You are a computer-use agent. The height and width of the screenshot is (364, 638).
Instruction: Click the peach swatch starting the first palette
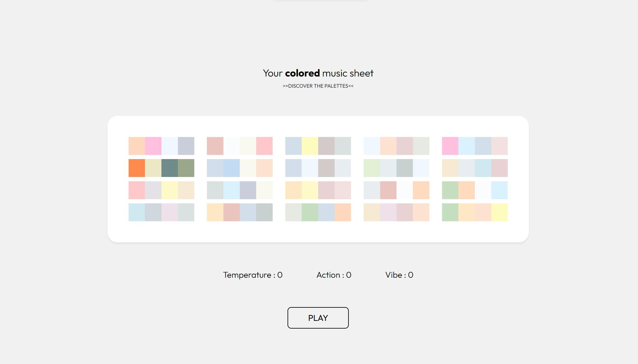pos(136,146)
